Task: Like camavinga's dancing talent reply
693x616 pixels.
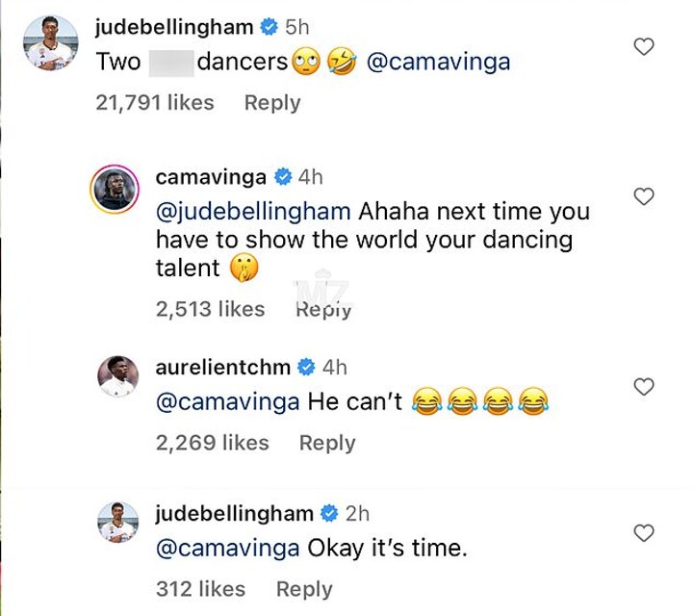Action: click(x=645, y=196)
